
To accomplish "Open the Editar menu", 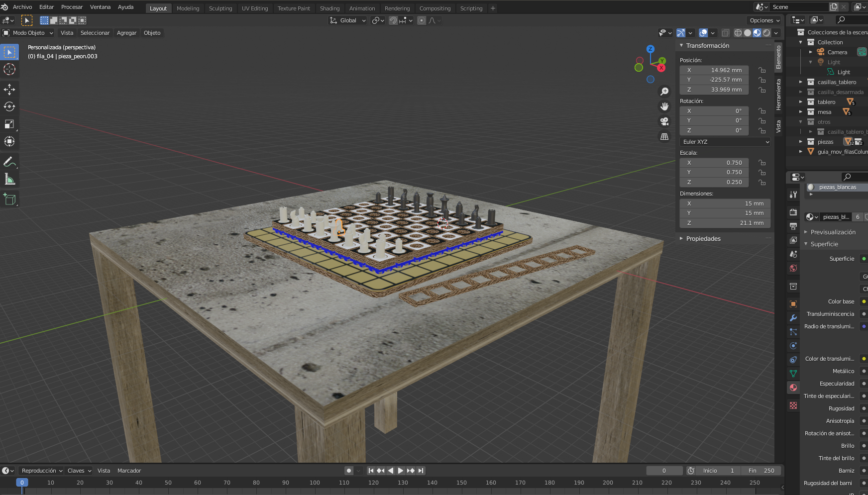I will (47, 7).
